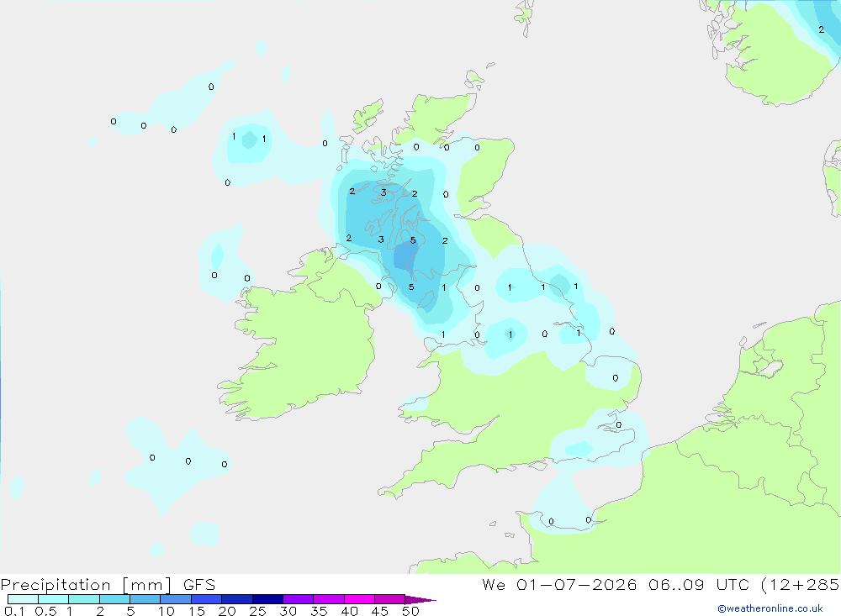The height and width of the screenshot is (616, 841).
Task: Click the "We 01-07-2026" date text
Action: pos(559,585)
